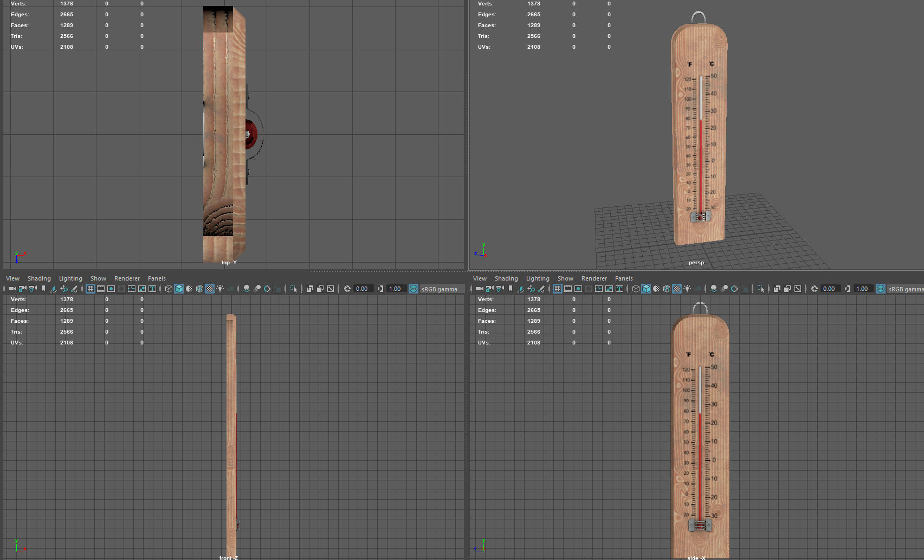Toggle Use All Lights in side panel toolbar
This screenshot has width=924, height=560.
click(687, 289)
